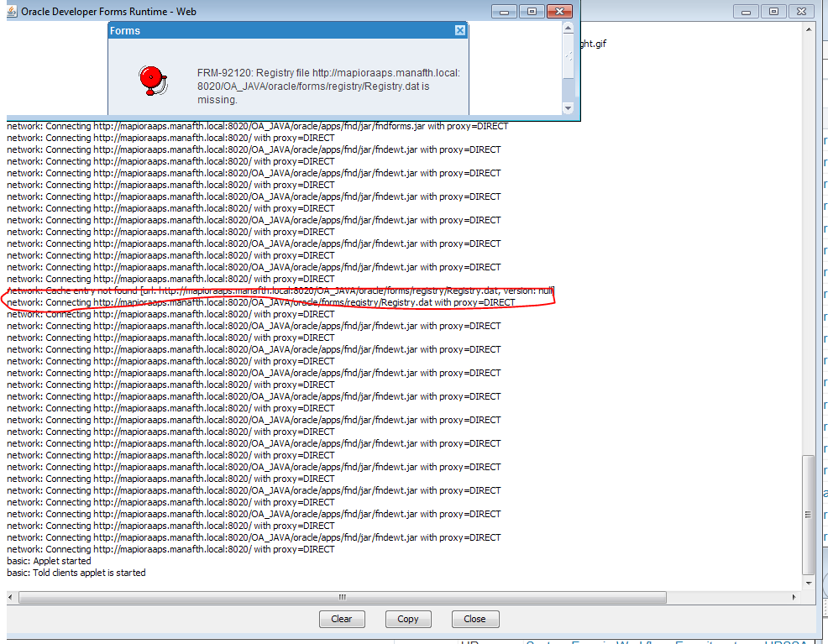Maximize the Oracle Developer Forms Runtime window
This screenshot has width=828, height=644.
pos(531,12)
